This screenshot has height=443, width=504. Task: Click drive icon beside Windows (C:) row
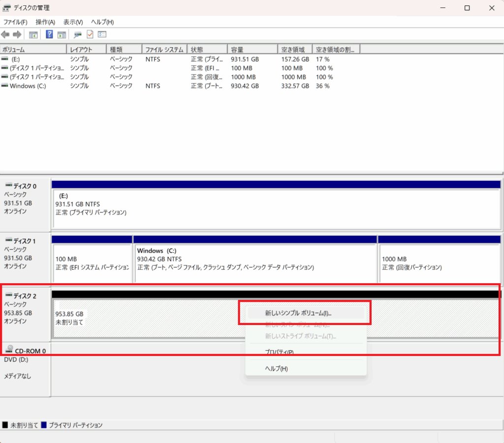[x=5, y=86]
